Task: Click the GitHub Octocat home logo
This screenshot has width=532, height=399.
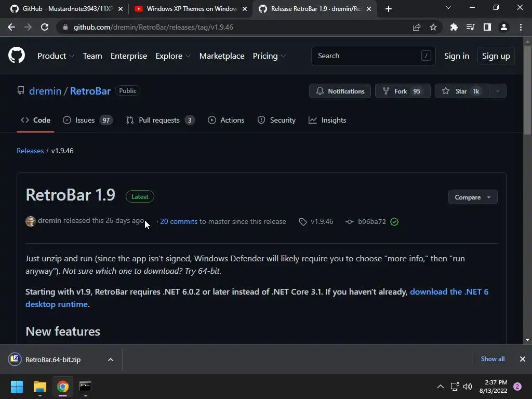Action: (17, 56)
